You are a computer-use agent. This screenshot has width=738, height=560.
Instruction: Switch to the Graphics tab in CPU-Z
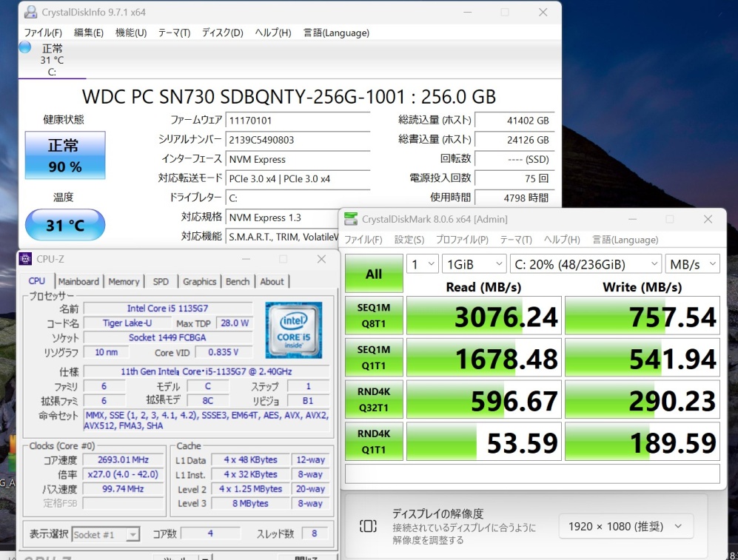click(x=200, y=282)
